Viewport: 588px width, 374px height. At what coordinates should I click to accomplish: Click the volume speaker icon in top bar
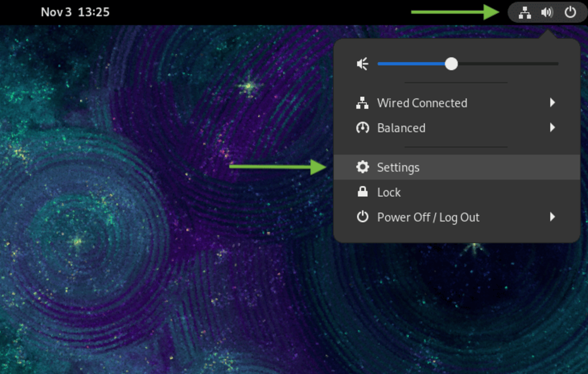pyautogui.click(x=547, y=13)
